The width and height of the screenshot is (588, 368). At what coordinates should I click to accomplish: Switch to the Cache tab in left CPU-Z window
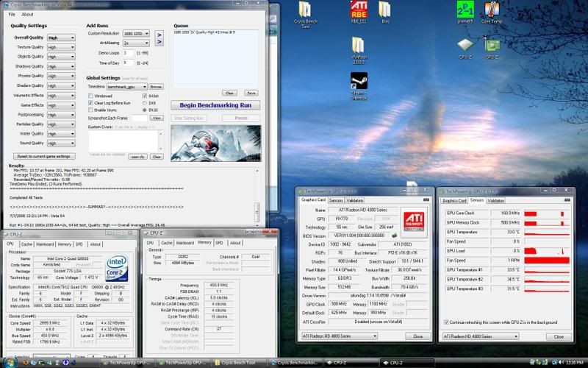tap(26, 244)
